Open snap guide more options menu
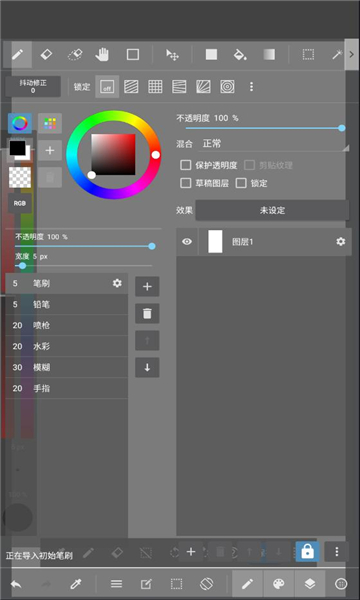Image resolution: width=360 pixels, height=600 pixels. (251, 87)
